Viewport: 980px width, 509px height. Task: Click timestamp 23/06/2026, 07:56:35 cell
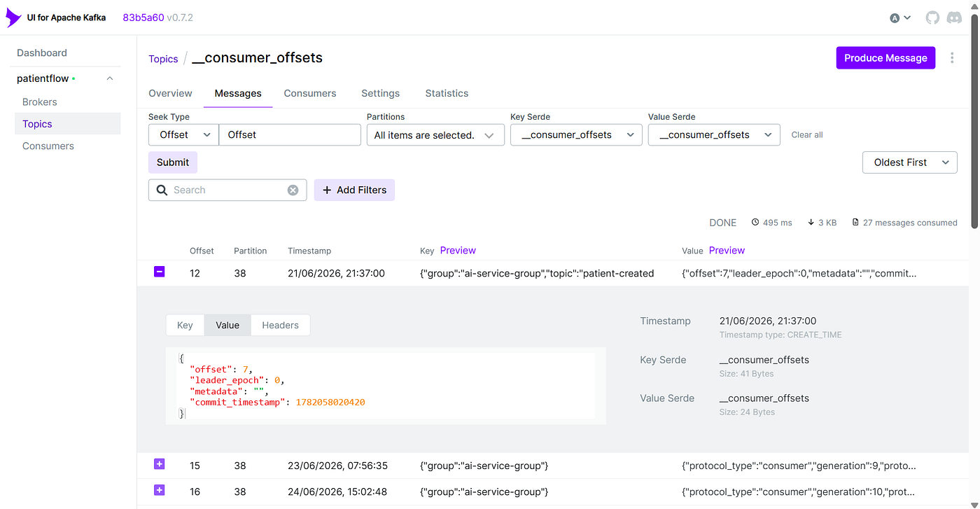[337, 466]
